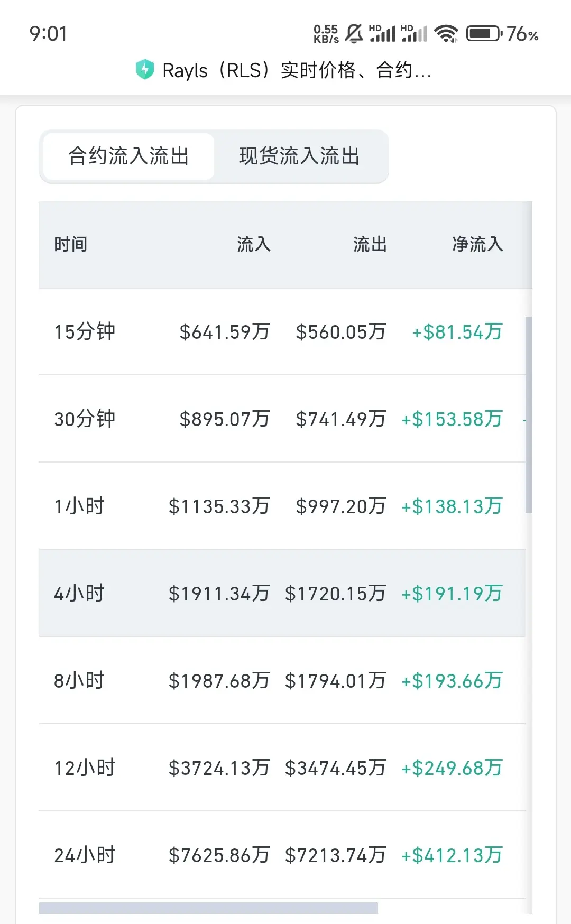Image resolution: width=571 pixels, height=924 pixels.
Task: Tap the 24小时 net inflow +$412.13万
Action: pyautogui.click(x=452, y=855)
